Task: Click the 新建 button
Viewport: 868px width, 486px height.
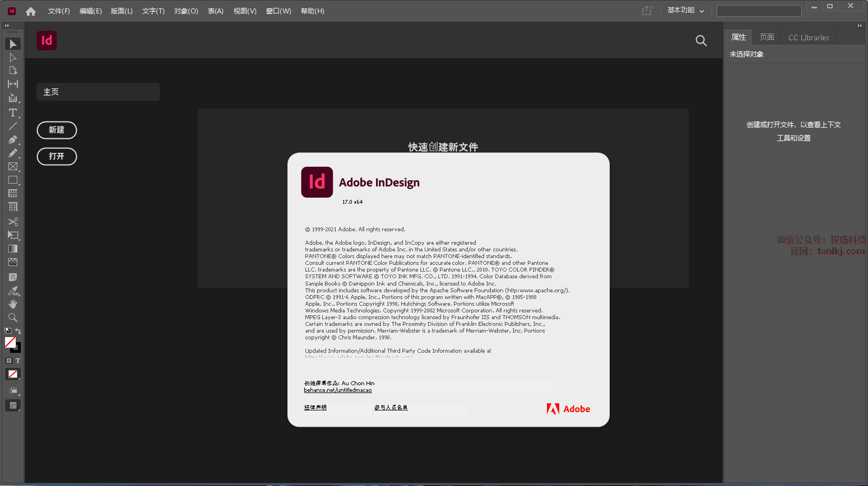Action: 57,130
